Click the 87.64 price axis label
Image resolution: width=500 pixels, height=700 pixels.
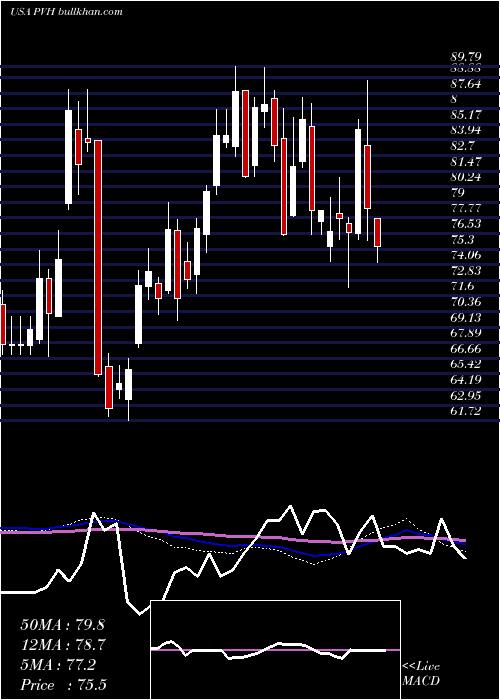point(466,83)
